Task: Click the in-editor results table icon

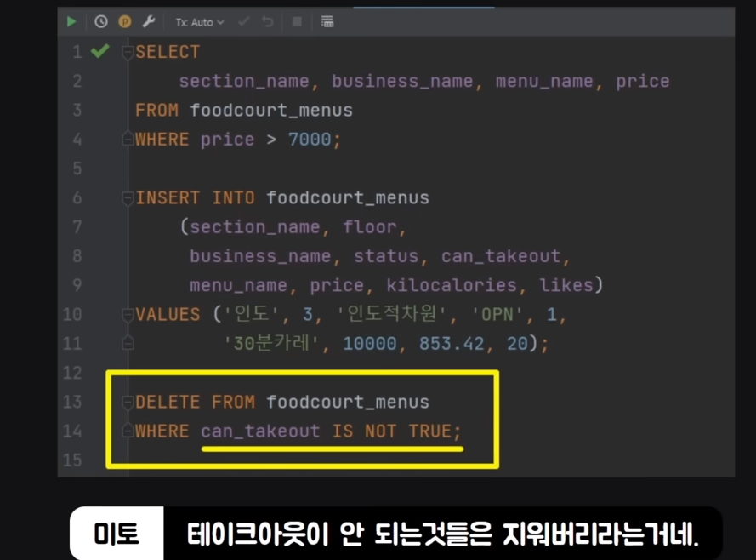Action: (x=327, y=22)
